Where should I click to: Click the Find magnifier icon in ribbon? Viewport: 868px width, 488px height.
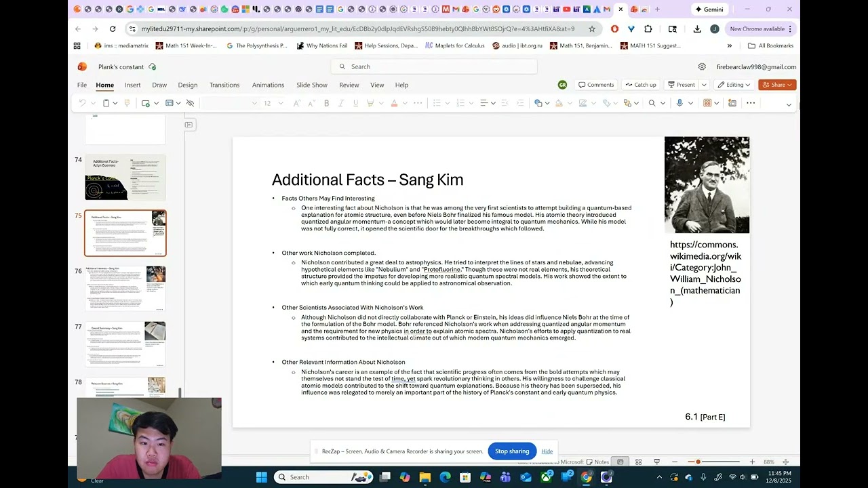click(652, 103)
